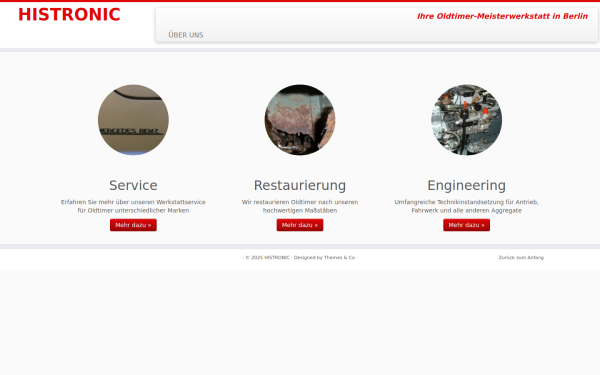Open the ÜBER UNS menu item

186,35
